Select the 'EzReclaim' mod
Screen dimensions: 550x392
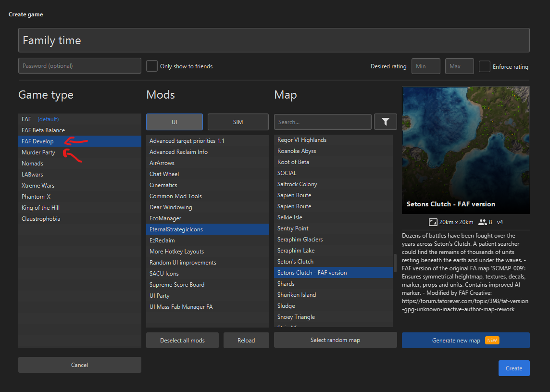click(208, 240)
